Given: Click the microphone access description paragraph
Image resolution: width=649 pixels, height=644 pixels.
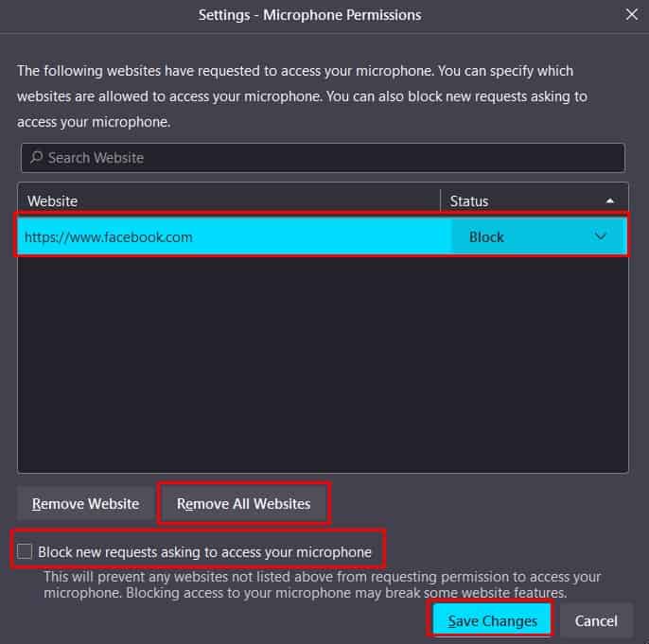Looking at the screenshot, I should 295,96.
